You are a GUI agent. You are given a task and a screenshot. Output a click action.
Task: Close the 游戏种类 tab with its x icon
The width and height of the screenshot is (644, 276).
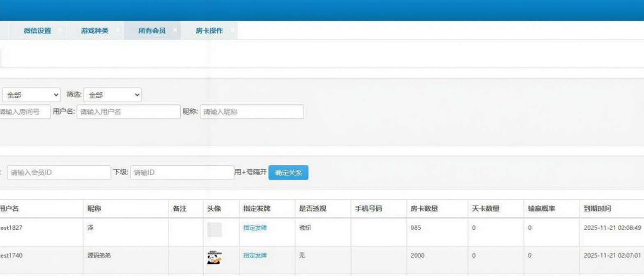118,30
